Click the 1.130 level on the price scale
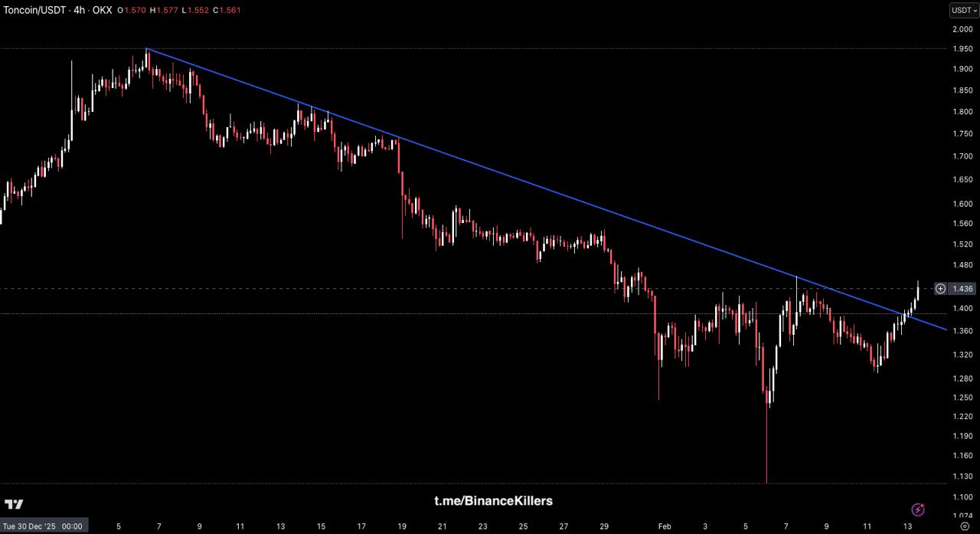 point(962,476)
